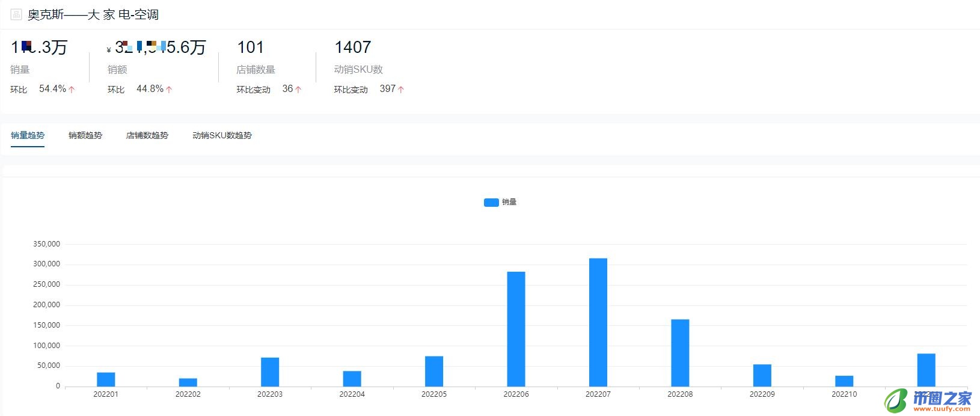This screenshot has height=416, width=980.
Task: Select the 202206 sales bar
Action: tap(516, 329)
